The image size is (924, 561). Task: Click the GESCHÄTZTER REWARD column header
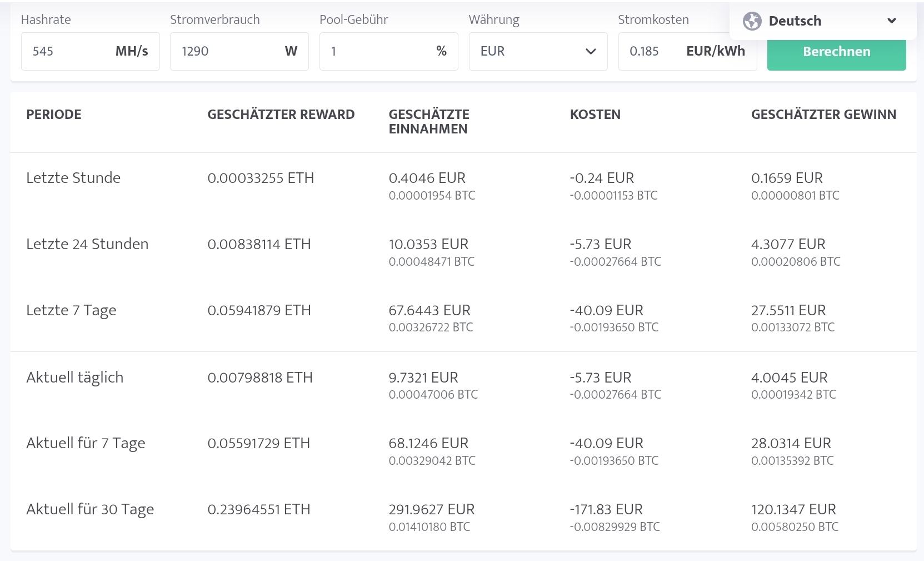281,115
